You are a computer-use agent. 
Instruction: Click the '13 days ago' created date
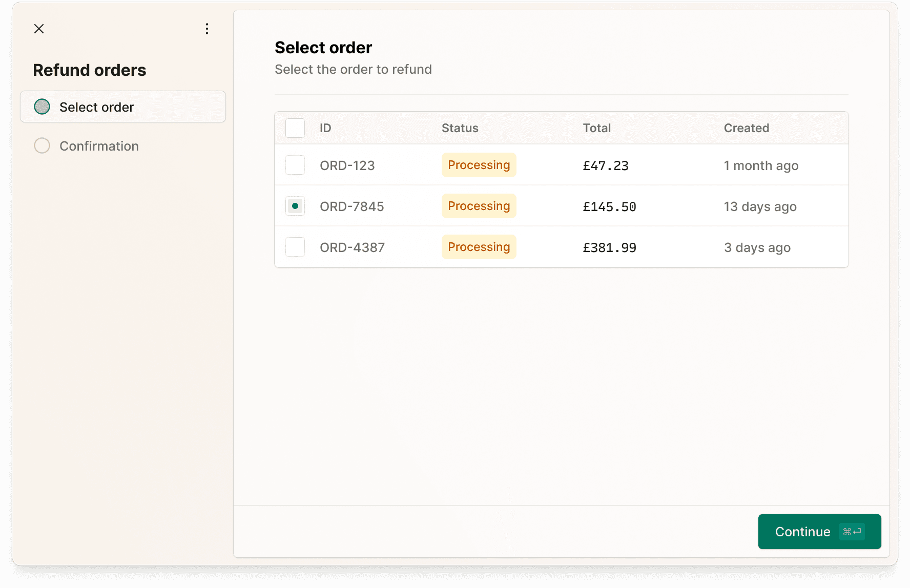coord(760,206)
